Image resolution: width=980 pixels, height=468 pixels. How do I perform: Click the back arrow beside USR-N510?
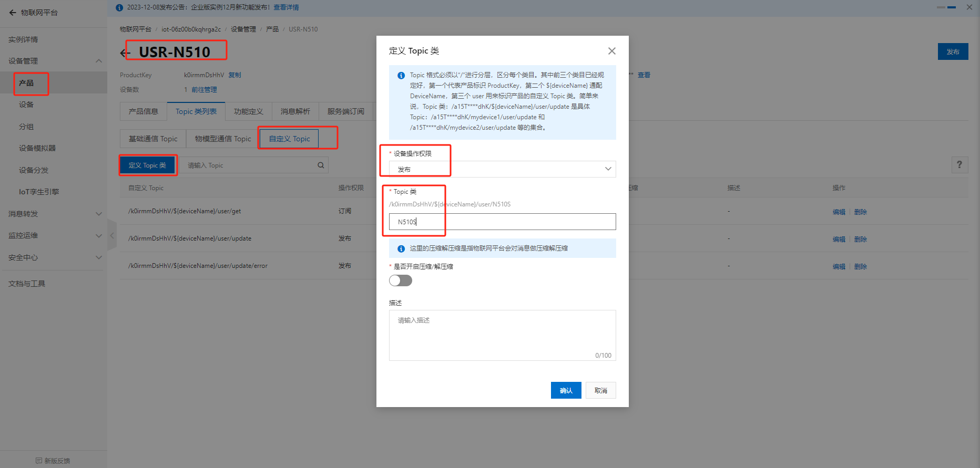(x=125, y=53)
